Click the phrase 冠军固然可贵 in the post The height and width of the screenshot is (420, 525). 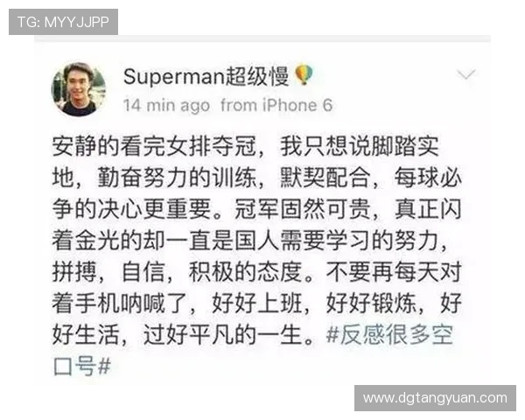[x=302, y=209]
